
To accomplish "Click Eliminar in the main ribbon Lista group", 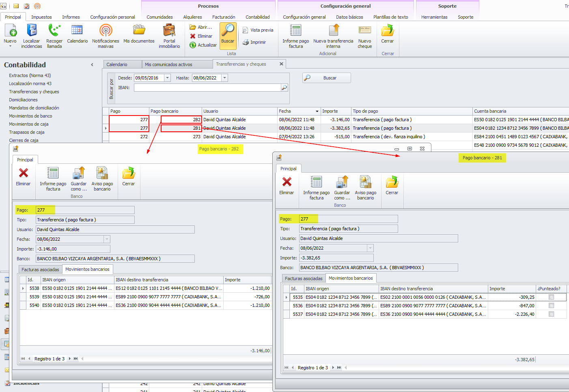I will click(201, 36).
